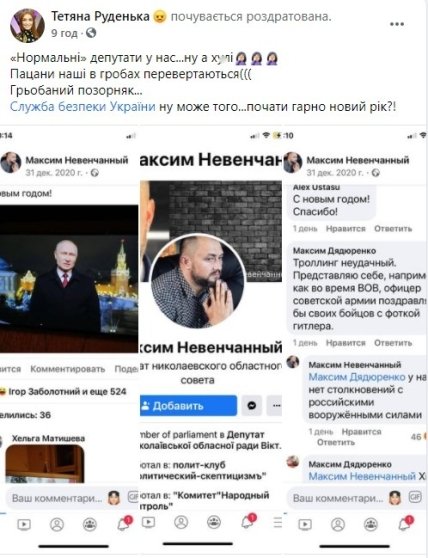The width and height of the screenshot is (428, 558).
Task: Open the notifications bell in the left screenshot
Action: pyautogui.click(x=124, y=523)
